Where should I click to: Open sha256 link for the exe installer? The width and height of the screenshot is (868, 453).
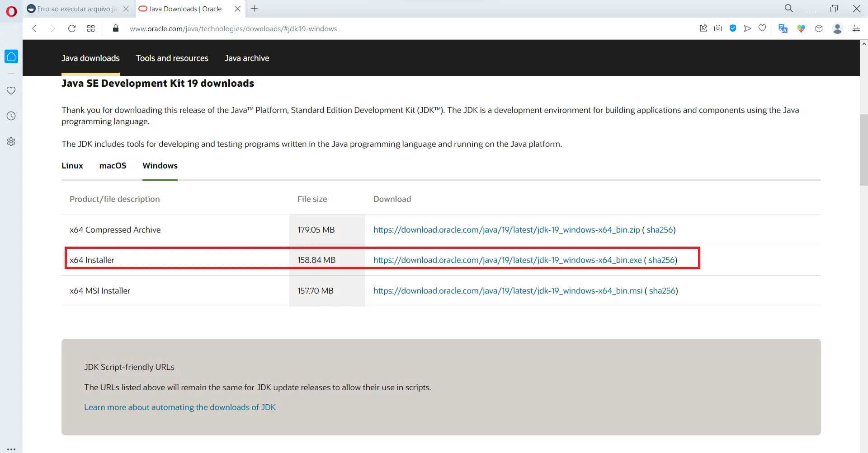click(661, 260)
